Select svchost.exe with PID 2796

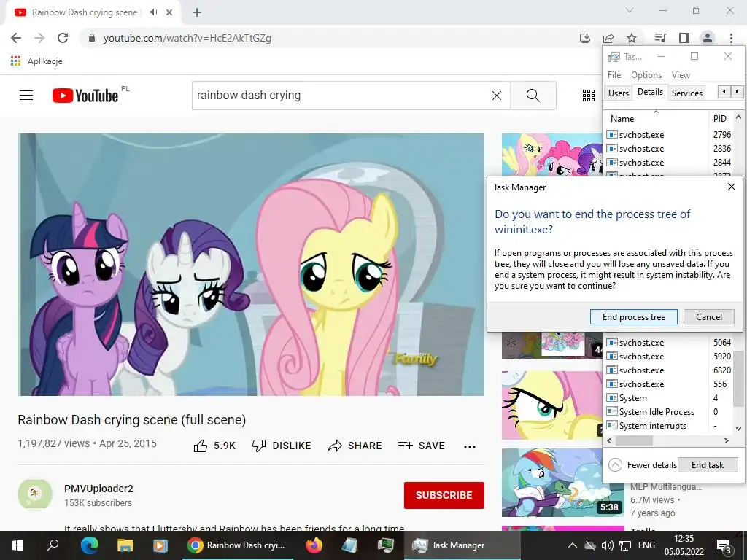tap(668, 135)
